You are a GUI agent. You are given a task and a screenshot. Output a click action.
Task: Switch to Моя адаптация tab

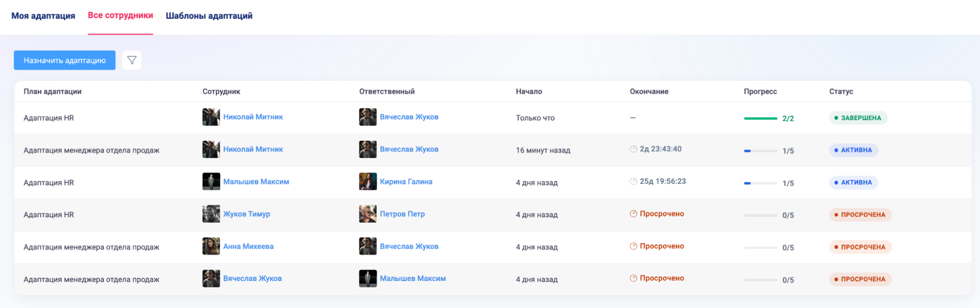click(43, 16)
